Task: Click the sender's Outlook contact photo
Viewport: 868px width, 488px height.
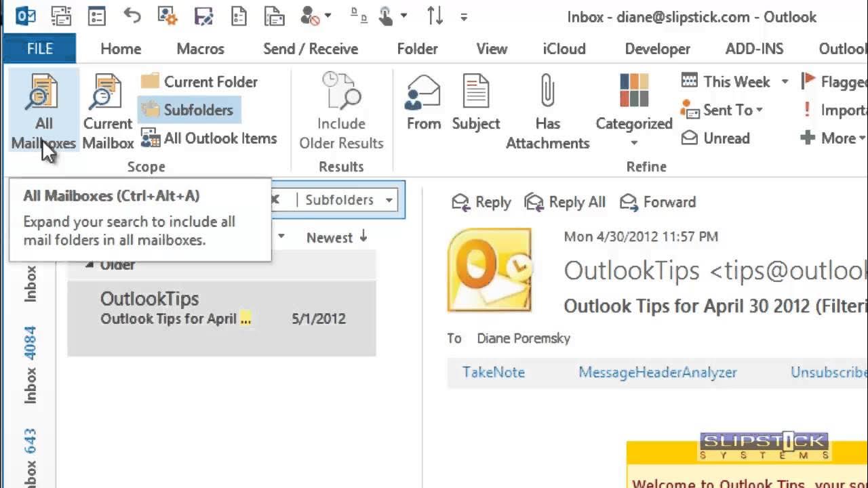Action: (x=489, y=269)
